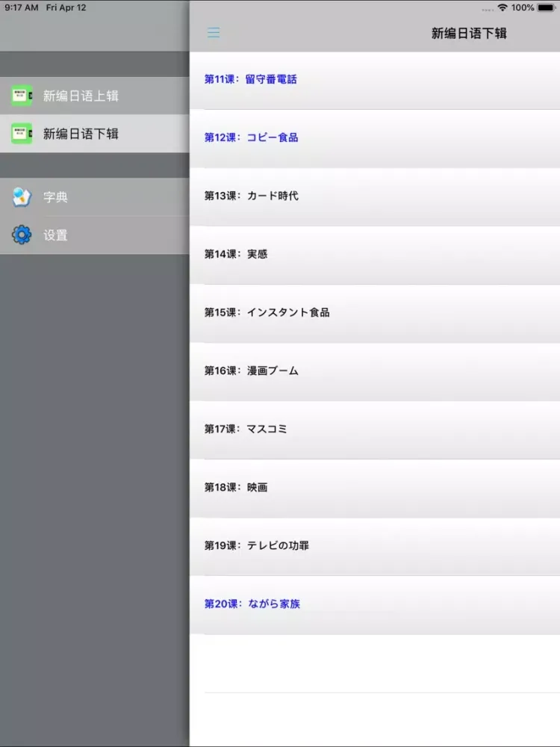Tap the date Fri Apr 12
The width and height of the screenshot is (560, 747).
click(66, 7)
